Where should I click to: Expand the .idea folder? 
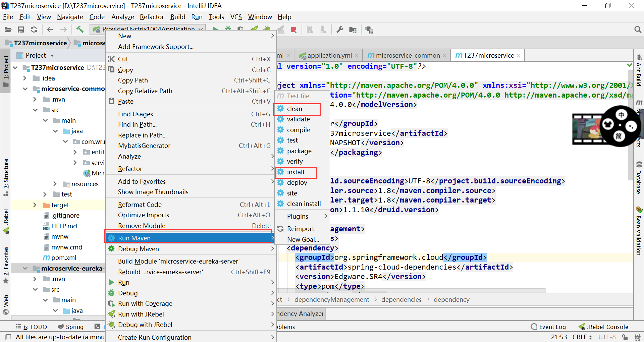pyautogui.click(x=25, y=78)
